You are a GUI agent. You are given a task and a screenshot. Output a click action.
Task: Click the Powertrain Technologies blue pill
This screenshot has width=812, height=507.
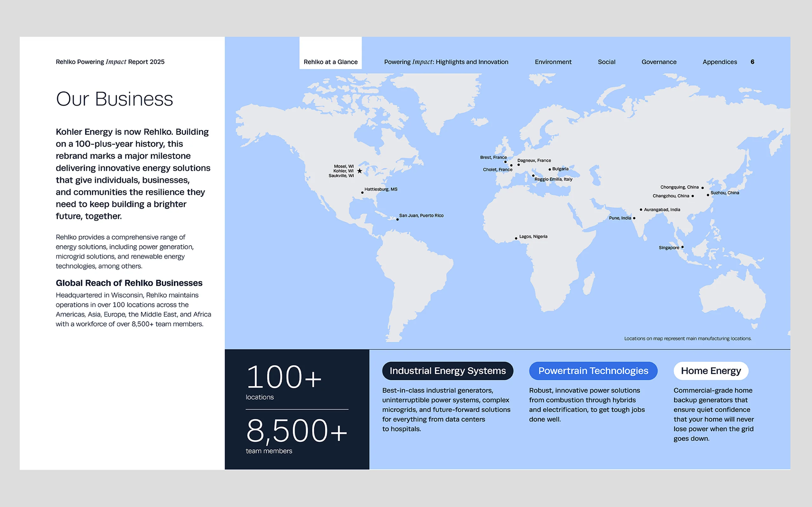[593, 371]
